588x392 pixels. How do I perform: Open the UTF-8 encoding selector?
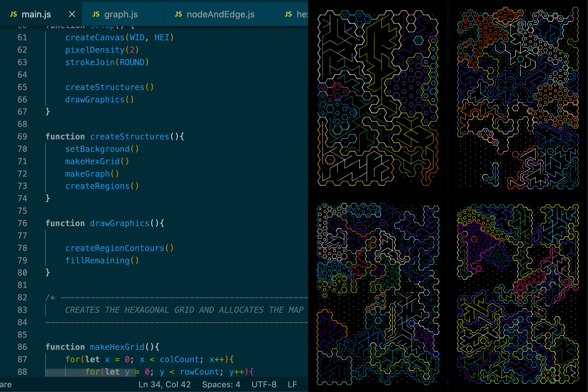click(x=264, y=384)
